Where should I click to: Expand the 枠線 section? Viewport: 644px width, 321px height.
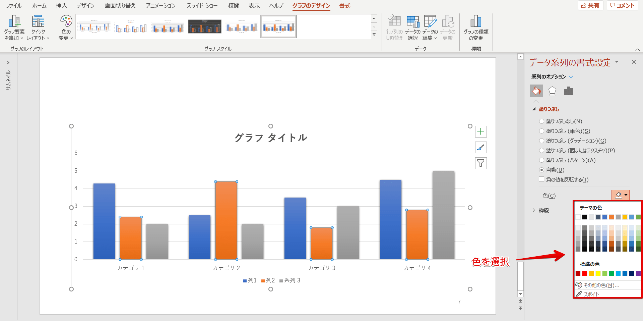(x=534, y=210)
